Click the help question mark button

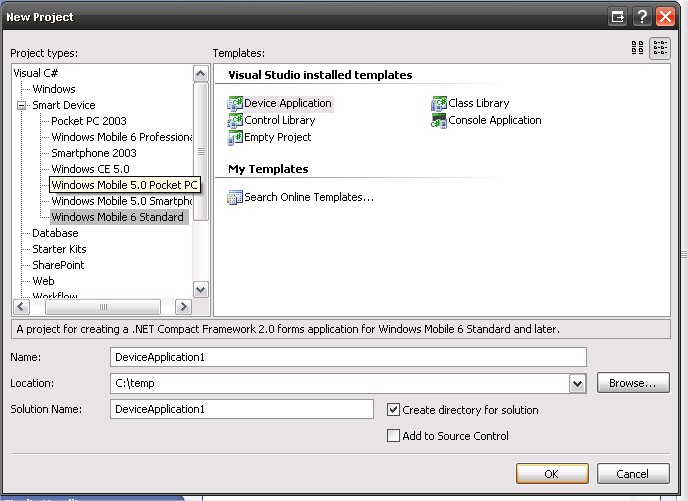point(642,17)
